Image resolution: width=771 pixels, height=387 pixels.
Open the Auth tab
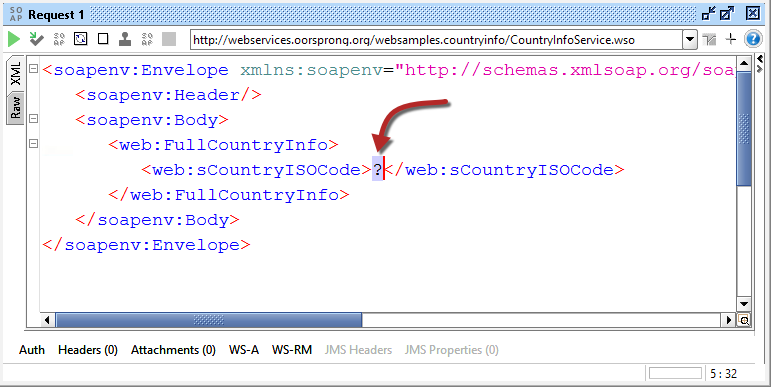point(32,350)
